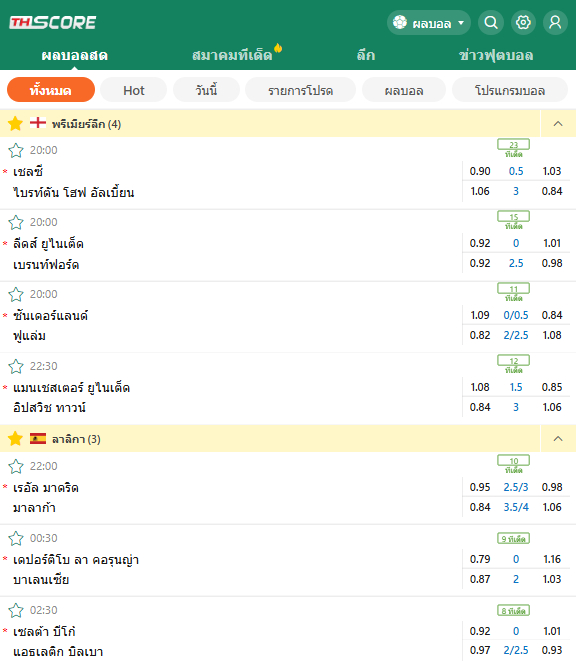This screenshot has width=576, height=664.
Task: Select the วันนี้ filter
Action: tap(206, 90)
